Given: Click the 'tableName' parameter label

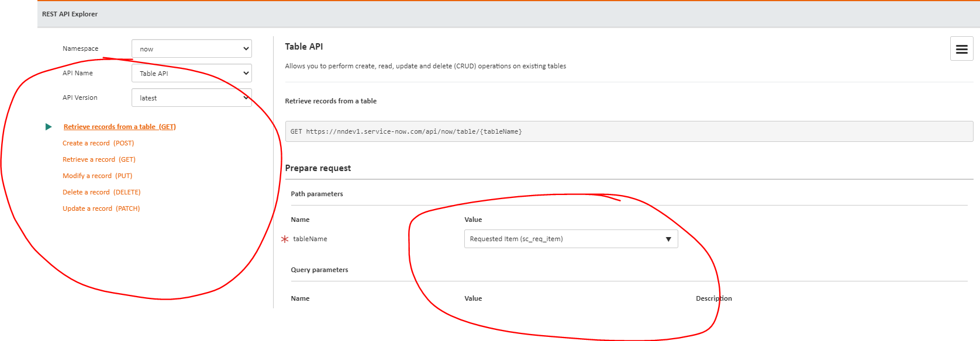Looking at the screenshot, I should 310,239.
